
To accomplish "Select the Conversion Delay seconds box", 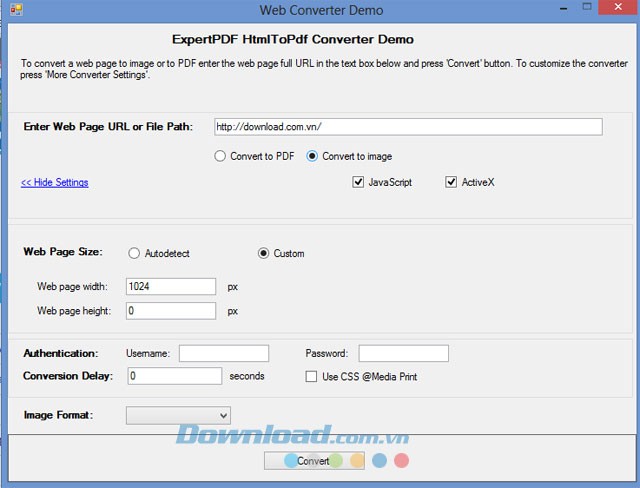I will 174,376.
